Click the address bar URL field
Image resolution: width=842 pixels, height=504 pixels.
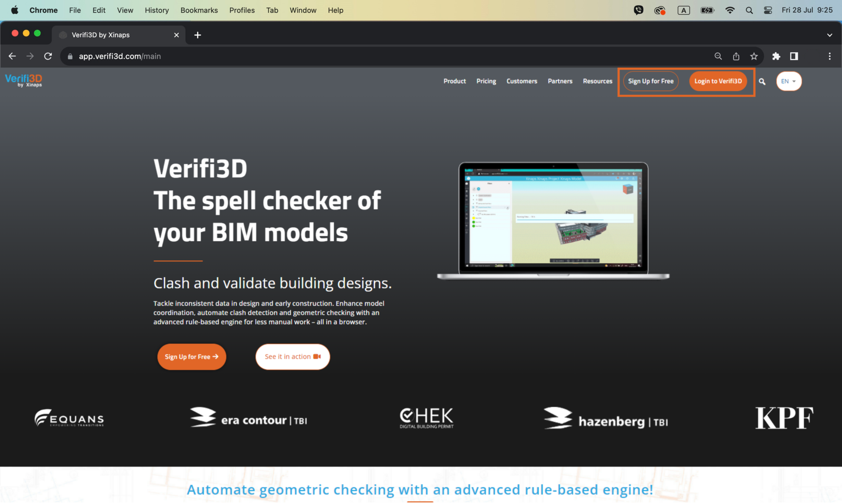pyautogui.click(x=119, y=56)
